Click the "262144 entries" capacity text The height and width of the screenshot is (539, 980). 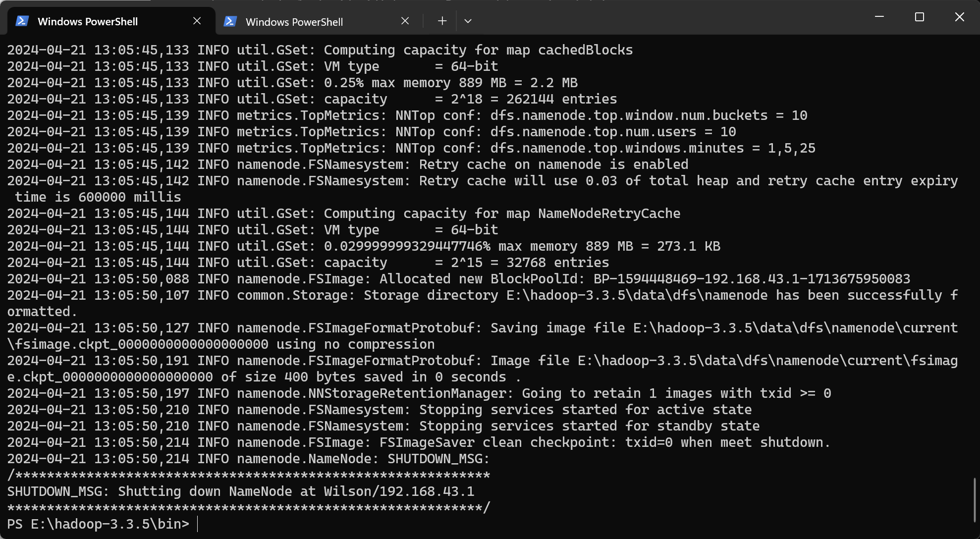click(x=561, y=99)
